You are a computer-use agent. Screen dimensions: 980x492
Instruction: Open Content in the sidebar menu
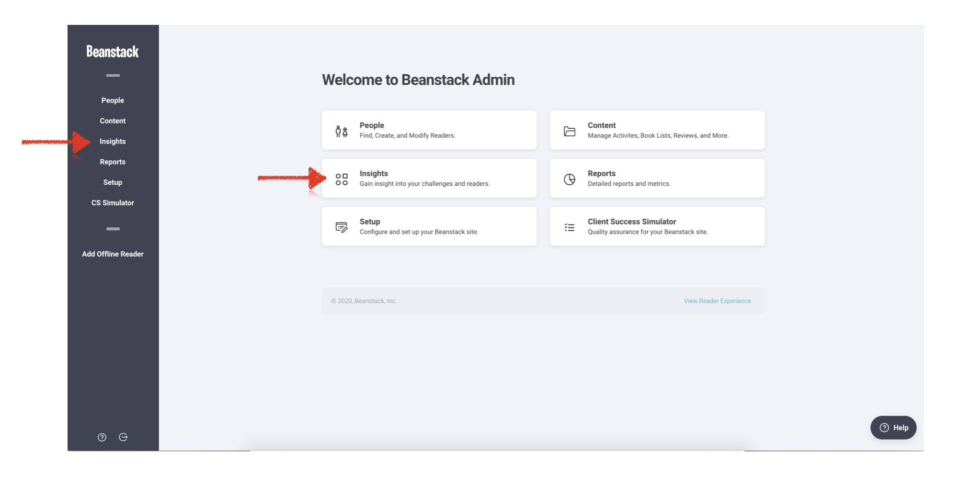(x=113, y=121)
